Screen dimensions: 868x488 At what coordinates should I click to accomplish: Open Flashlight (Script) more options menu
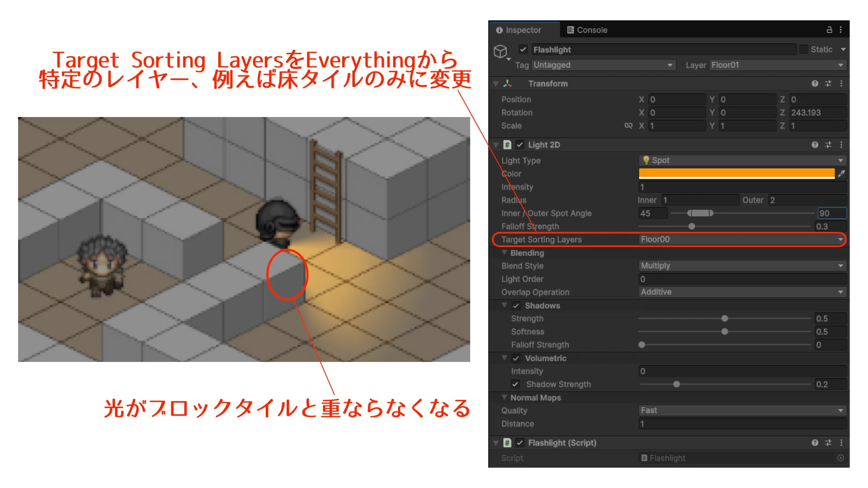coord(841,443)
